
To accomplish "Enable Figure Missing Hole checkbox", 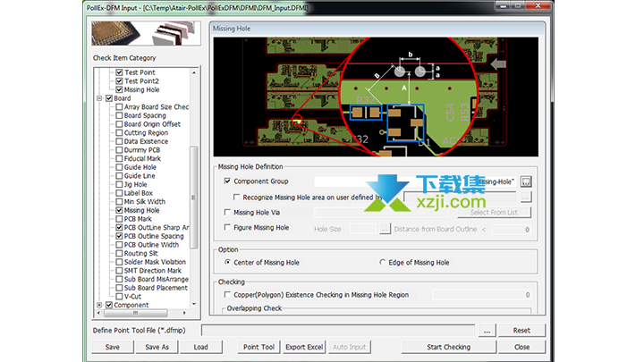I will 227,227.
